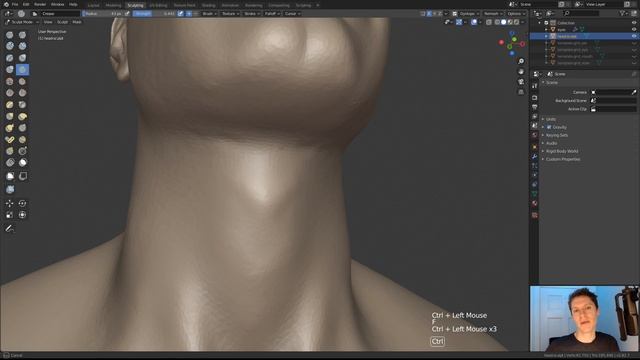Screen dimensions: 640x360
Task: Toggle radius pen pressure sensitivity
Action: tap(127, 13)
